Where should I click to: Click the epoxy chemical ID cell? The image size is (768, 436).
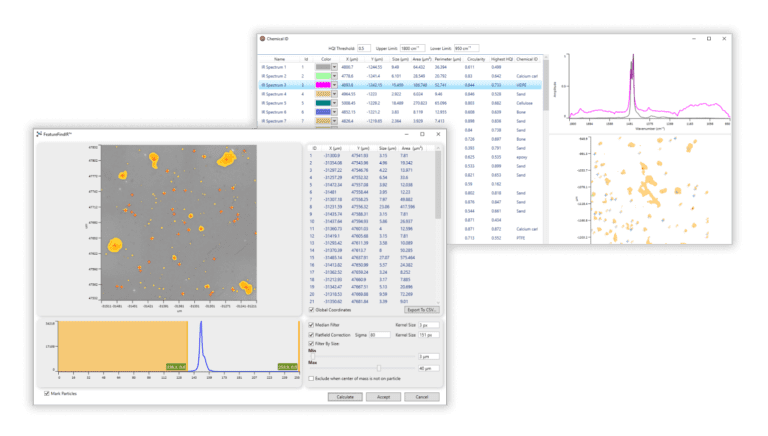pyautogui.click(x=522, y=157)
